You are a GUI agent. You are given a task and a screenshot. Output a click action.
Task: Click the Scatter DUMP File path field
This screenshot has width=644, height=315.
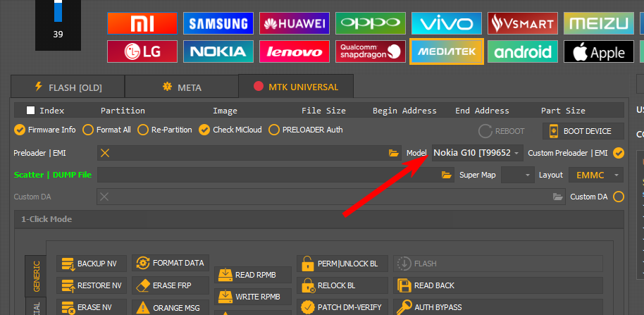(275, 175)
